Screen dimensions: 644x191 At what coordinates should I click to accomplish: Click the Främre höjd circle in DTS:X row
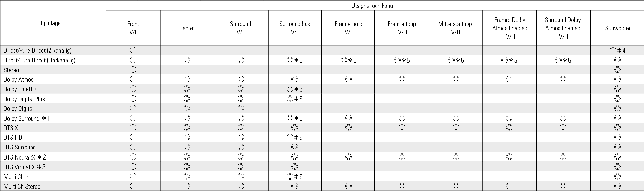pos(348,128)
